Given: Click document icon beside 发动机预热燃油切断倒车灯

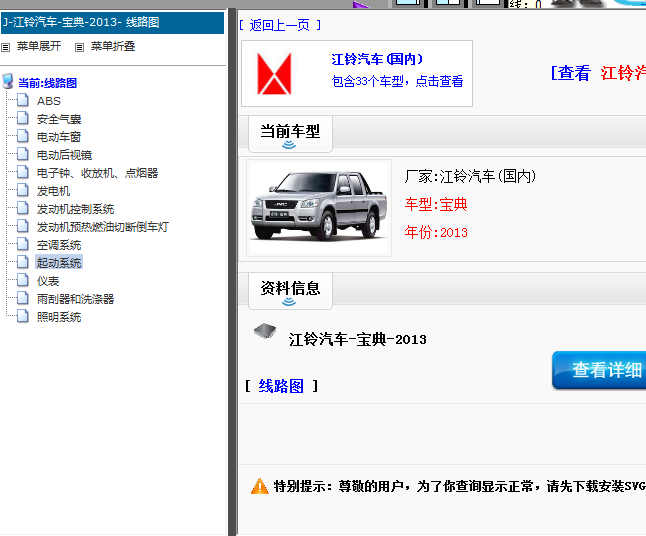Looking at the screenshot, I should [x=23, y=226].
